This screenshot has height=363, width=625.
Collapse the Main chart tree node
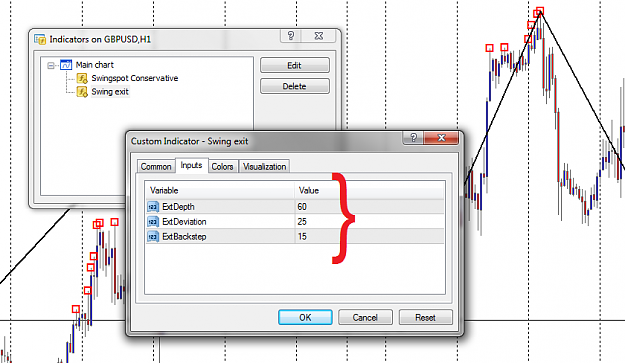[51, 65]
